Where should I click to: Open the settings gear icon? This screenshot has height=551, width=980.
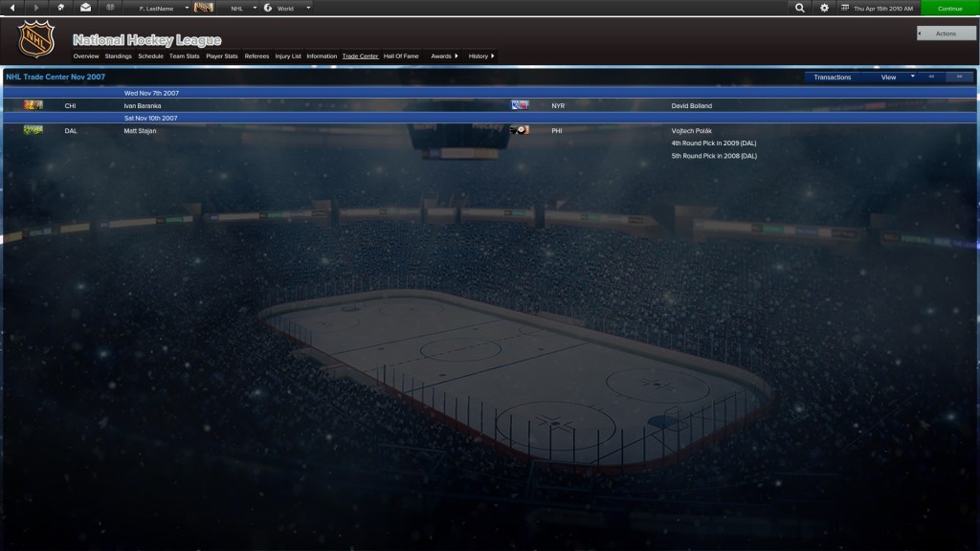[x=825, y=8]
